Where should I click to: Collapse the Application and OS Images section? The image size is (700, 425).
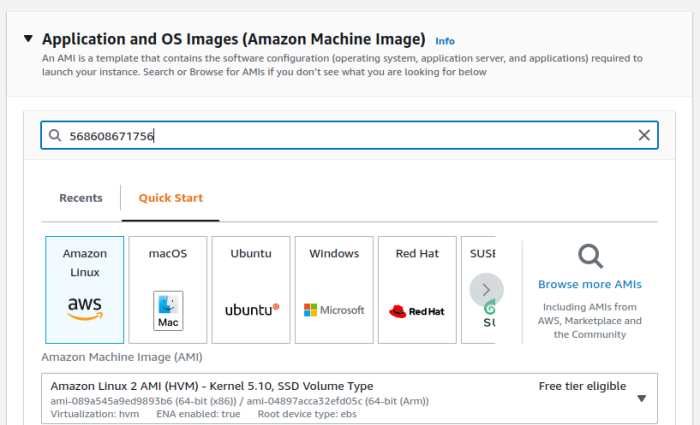[x=28, y=40]
